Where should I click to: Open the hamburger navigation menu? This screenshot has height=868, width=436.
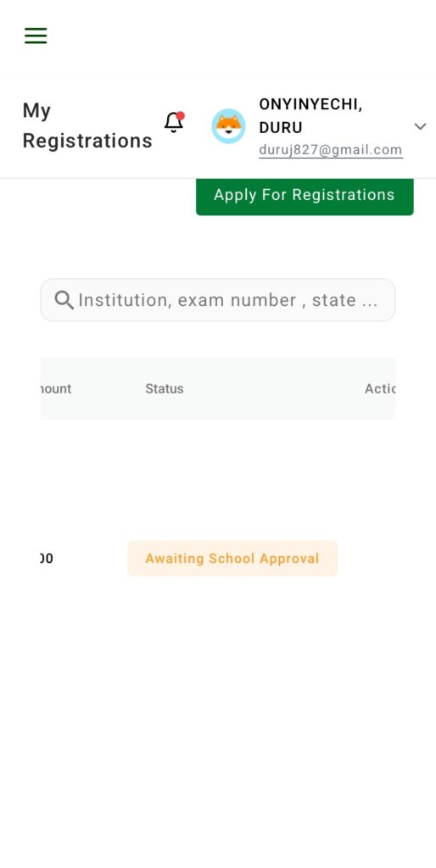click(x=36, y=36)
